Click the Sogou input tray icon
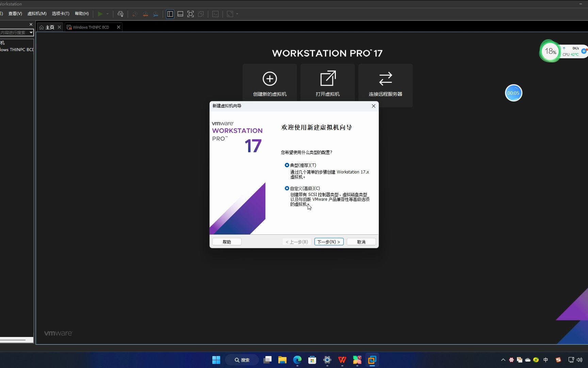Image resolution: width=588 pixels, height=368 pixels. [x=558, y=360]
